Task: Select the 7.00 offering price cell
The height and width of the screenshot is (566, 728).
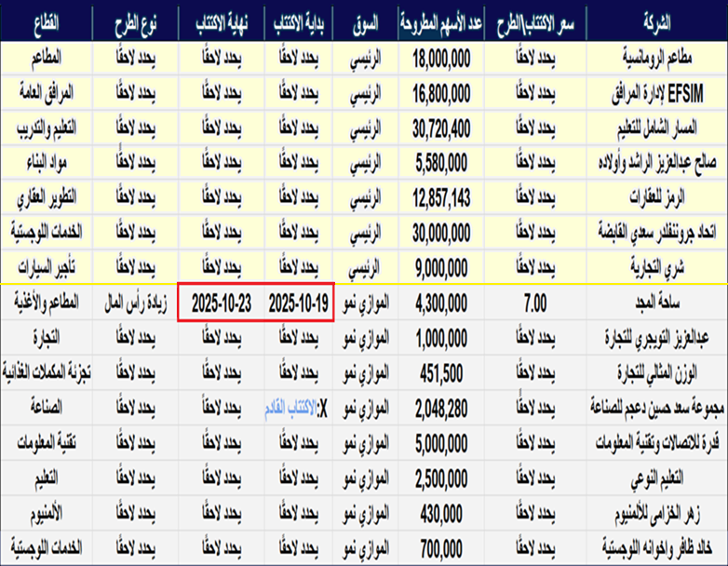Action: 534,303
